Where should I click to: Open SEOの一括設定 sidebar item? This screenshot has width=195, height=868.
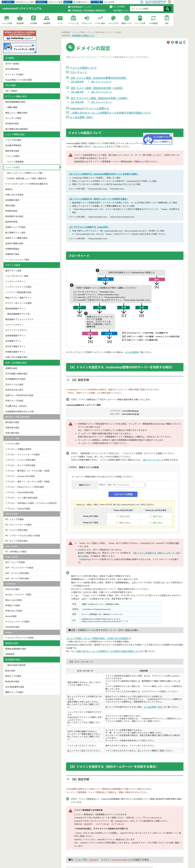[32, 64]
